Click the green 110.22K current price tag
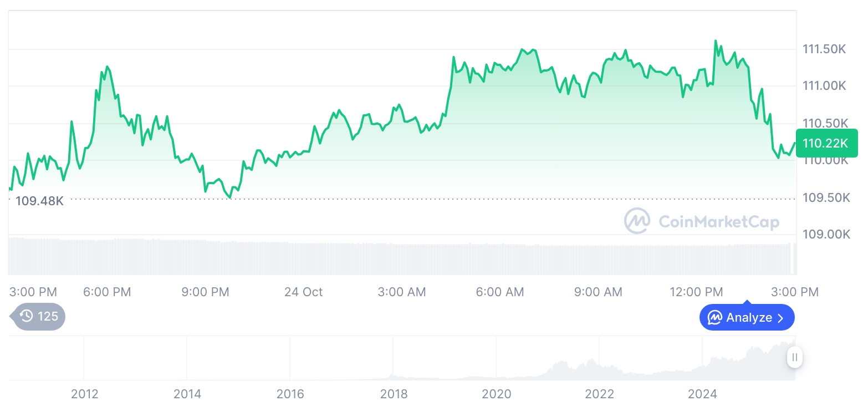This screenshot has width=868, height=406. tap(826, 143)
